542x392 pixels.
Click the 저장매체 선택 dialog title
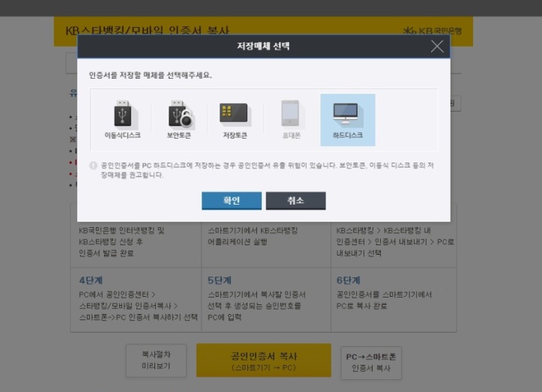point(263,46)
